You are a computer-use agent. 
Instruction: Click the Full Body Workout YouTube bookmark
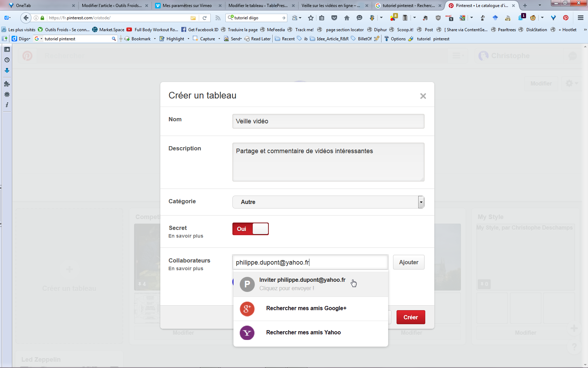[x=153, y=30]
